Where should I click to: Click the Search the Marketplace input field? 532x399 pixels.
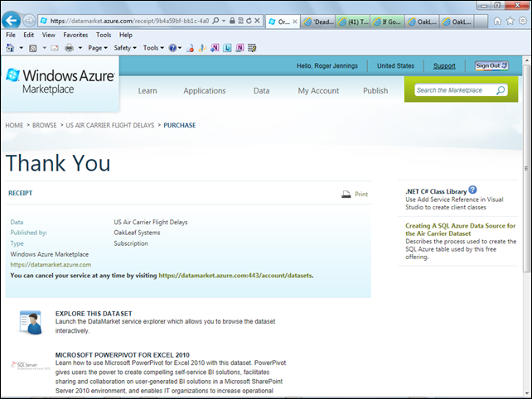coord(452,90)
